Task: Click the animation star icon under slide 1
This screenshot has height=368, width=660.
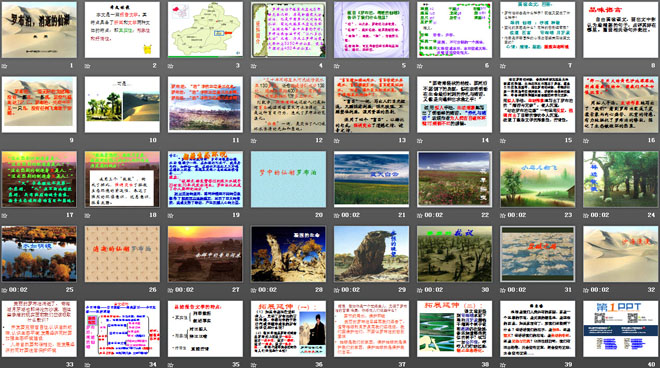Action: (5, 66)
